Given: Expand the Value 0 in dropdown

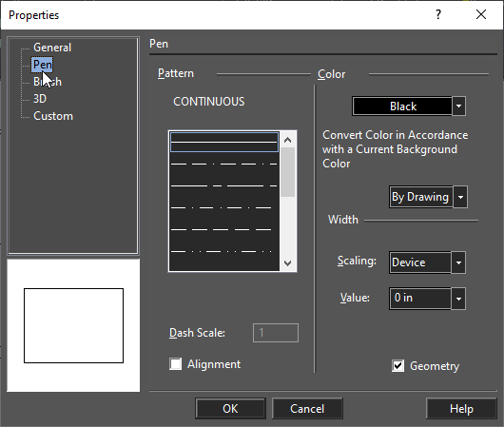Looking at the screenshot, I should click(458, 299).
